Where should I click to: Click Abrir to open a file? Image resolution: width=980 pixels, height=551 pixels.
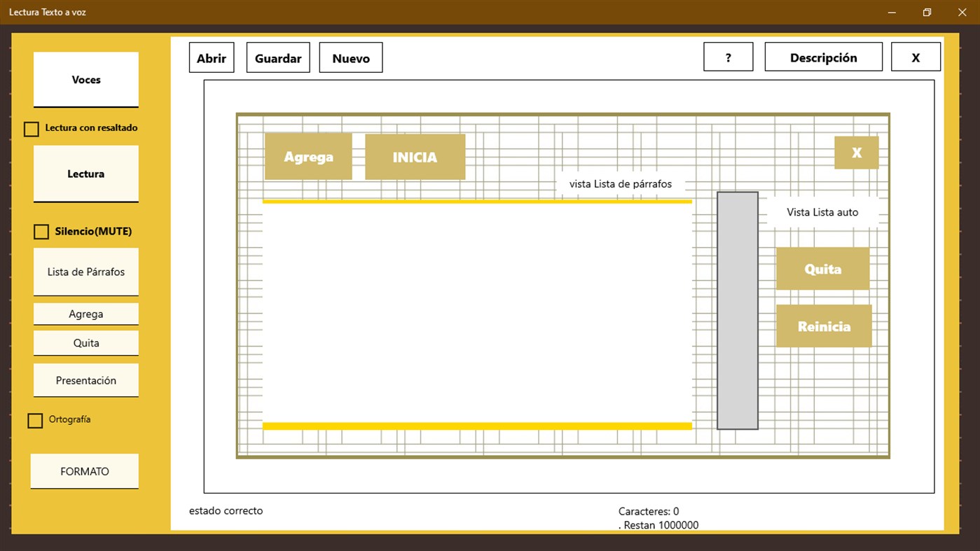click(x=212, y=58)
